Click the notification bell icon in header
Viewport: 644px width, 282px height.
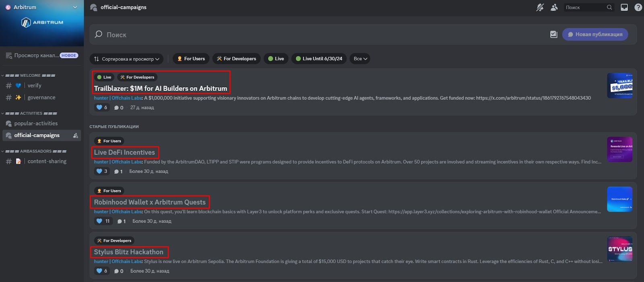click(540, 7)
